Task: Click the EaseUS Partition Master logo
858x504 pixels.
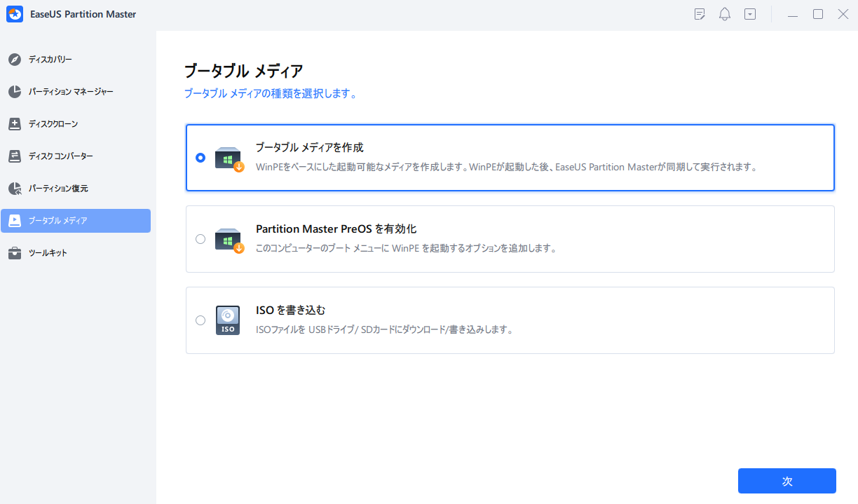Action: click(15, 15)
